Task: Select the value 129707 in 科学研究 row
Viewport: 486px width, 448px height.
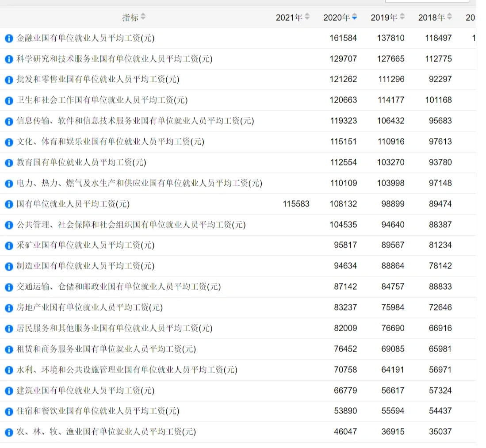Action: click(343, 59)
